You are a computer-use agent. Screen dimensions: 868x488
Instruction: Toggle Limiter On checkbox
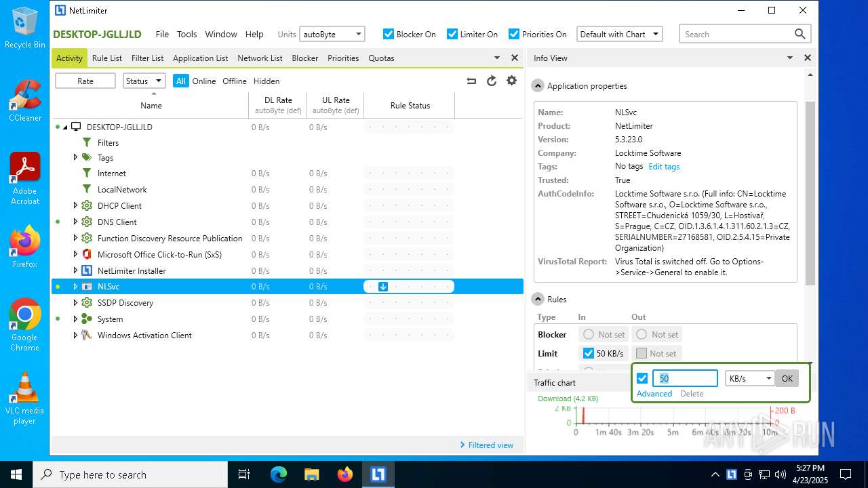pyautogui.click(x=452, y=34)
